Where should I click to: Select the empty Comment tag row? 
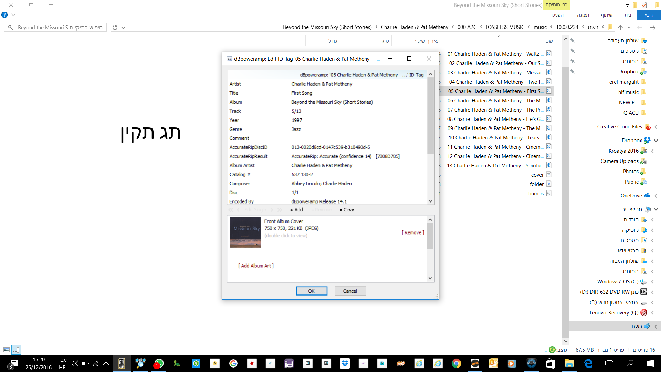click(x=327, y=138)
